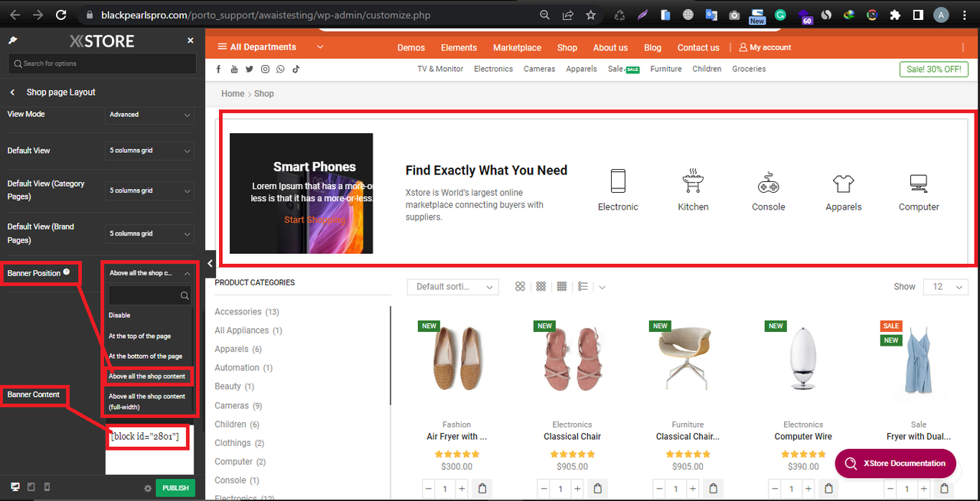Switch to list view layout
The width and height of the screenshot is (980, 501).
pyautogui.click(x=583, y=286)
